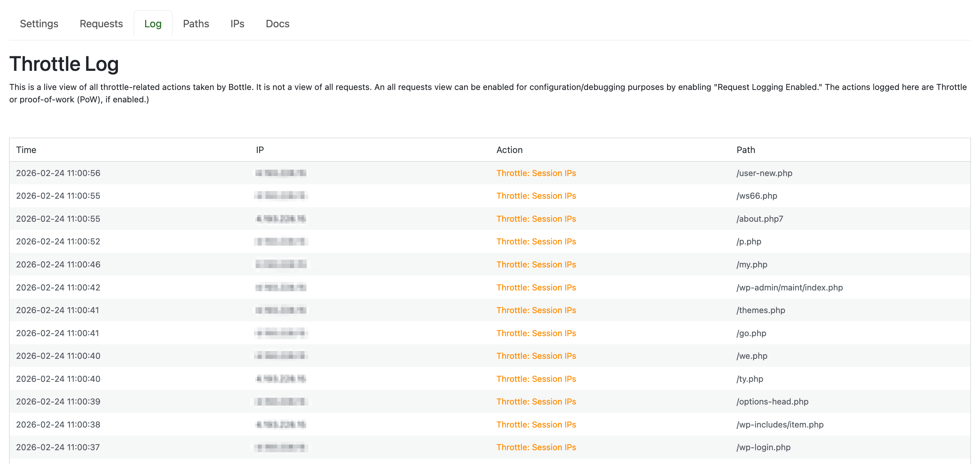Click the /wp-admin/maint/index.php path
The image size is (980, 464).
790,287
